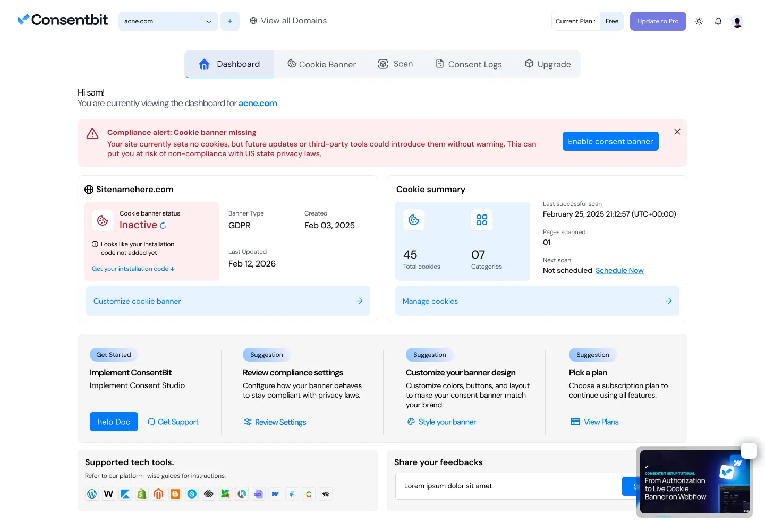The height and width of the screenshot is (532, 765).
Task: Click 'Feb 12, 2026' last updated value
Action: [x=252, y=264]
